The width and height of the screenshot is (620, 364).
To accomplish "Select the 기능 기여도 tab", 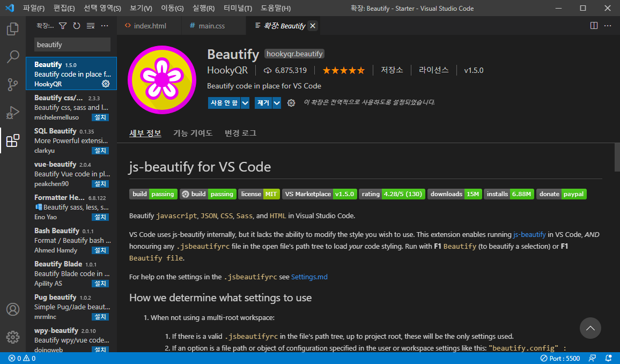I will [x=193, y=133].
